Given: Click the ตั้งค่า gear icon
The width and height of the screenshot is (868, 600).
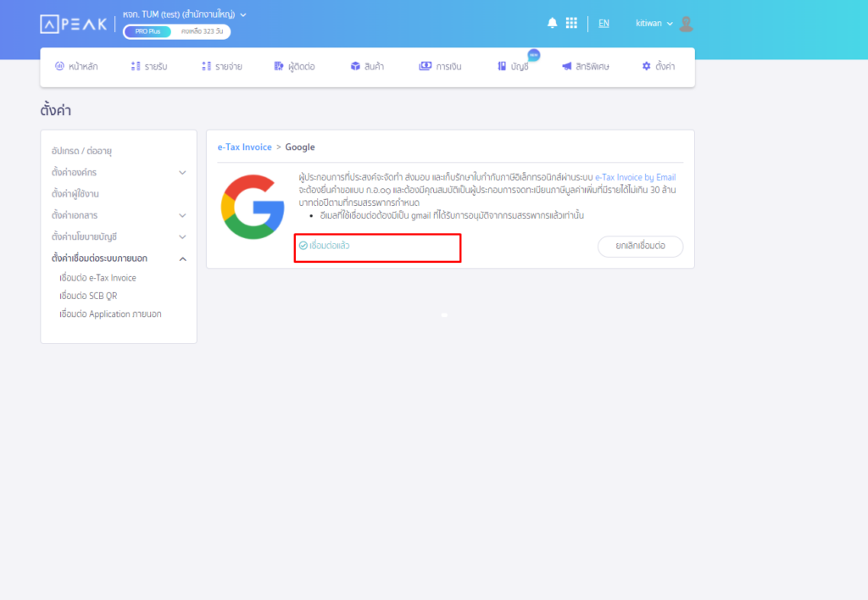Looking at the screenshot, I should coord(647,66).
